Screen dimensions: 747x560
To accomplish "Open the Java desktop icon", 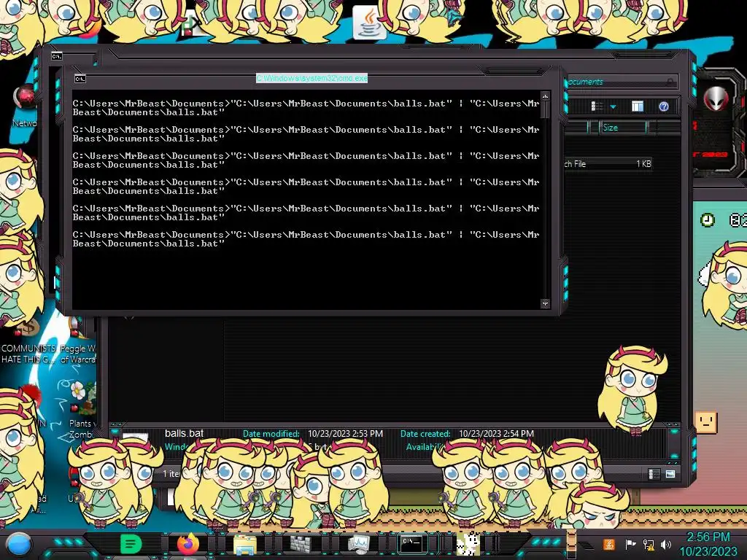I will 368,23.
